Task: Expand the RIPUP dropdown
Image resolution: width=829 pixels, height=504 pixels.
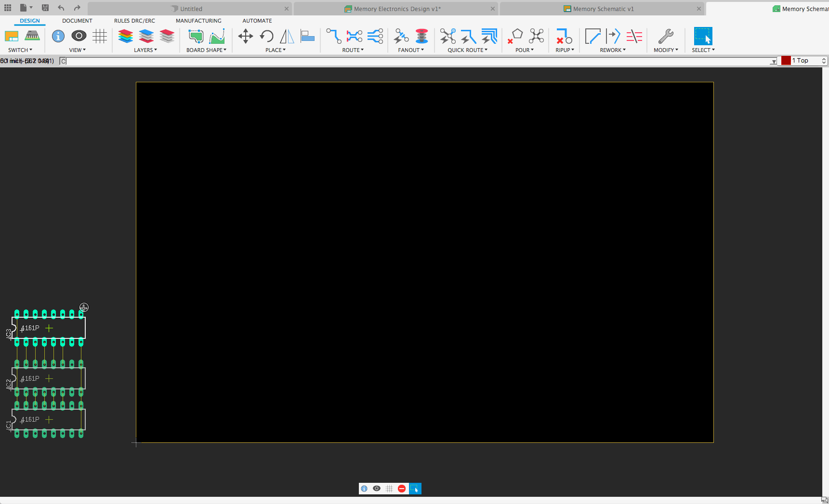Action: pyautogui.click(x=565, y=50)
